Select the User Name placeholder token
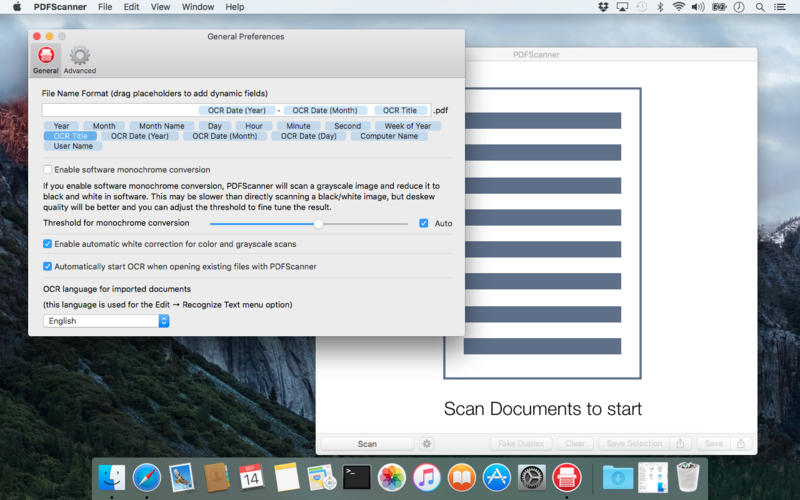Image resolution: width=800 pixels, height=500 pixels. [73, 146]
